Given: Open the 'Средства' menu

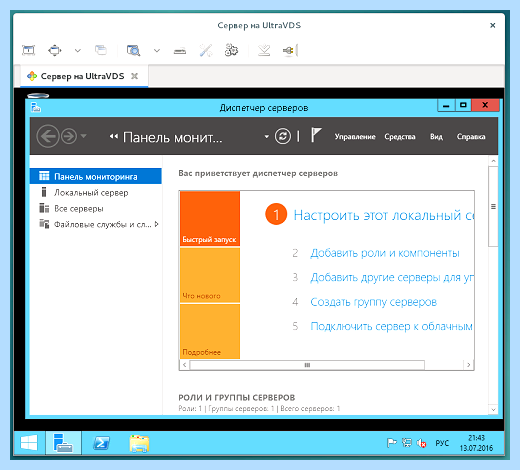Looking at the screenshot, I should (x=400, y=137).
